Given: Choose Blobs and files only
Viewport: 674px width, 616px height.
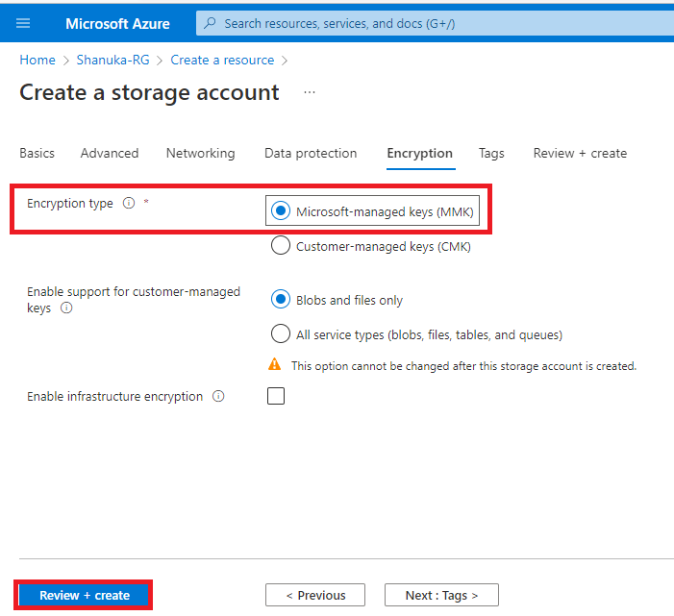Looking at the screenshot, I should tap(281, 300).
